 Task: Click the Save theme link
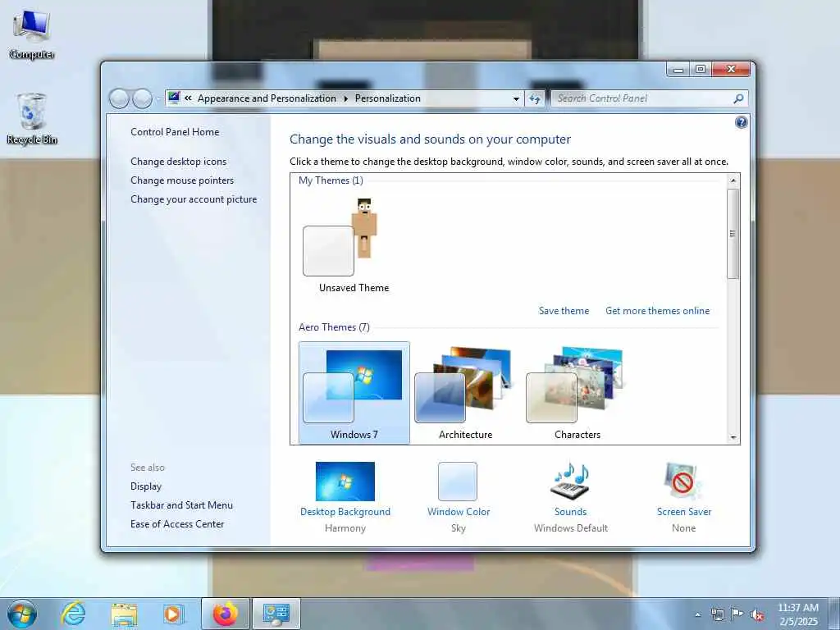[x=564, y=311]
